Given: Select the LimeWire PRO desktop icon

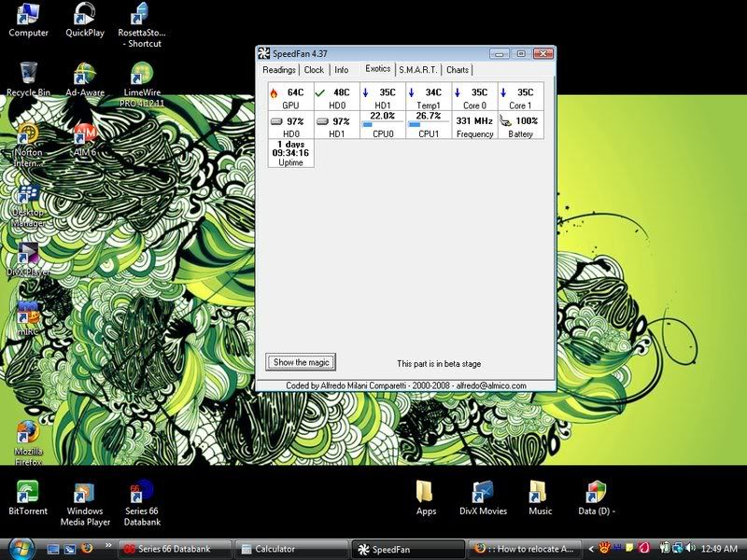Looking at the screenshot, I should click(x=142, y=85).
